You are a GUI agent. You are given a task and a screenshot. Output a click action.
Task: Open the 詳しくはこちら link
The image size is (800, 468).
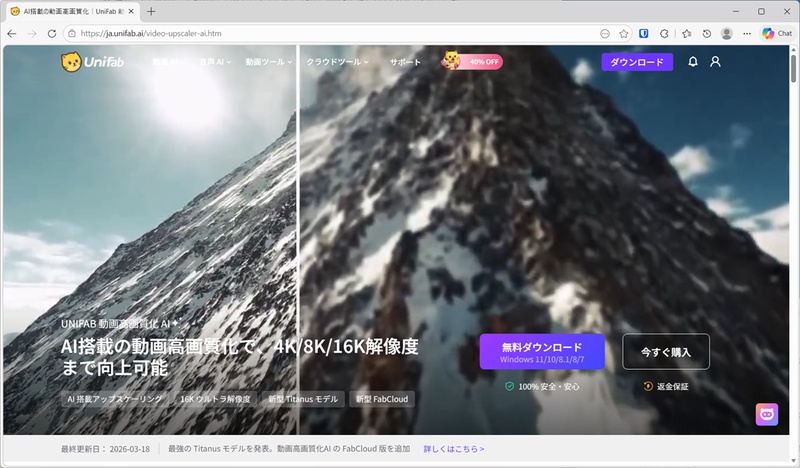(454, 449)
